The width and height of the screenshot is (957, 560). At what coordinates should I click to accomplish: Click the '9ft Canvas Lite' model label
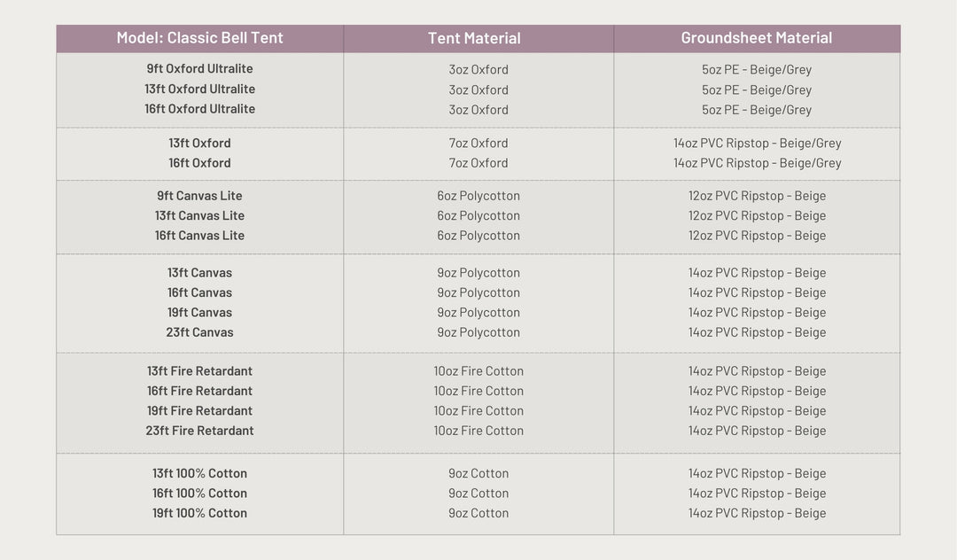(x=199, y=196)
